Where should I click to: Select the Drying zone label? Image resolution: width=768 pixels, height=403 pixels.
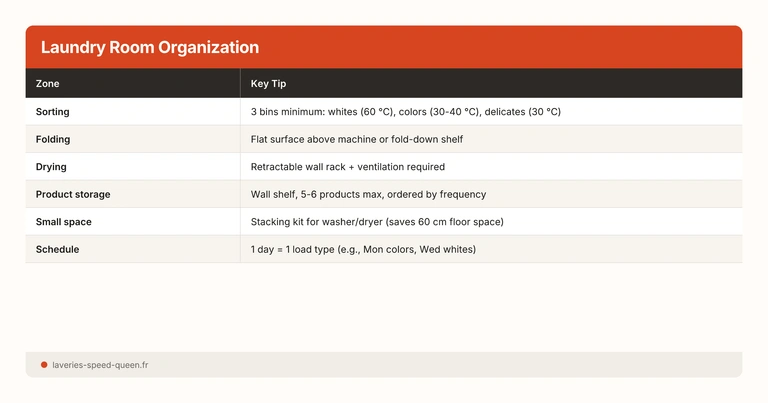(51, 166)
